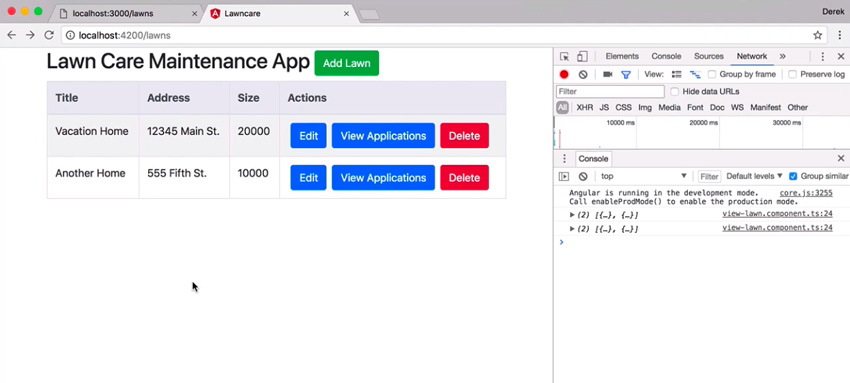Viewport: 850px width, 383px height.
Task: Clear the console output
Action: [583, 176]
